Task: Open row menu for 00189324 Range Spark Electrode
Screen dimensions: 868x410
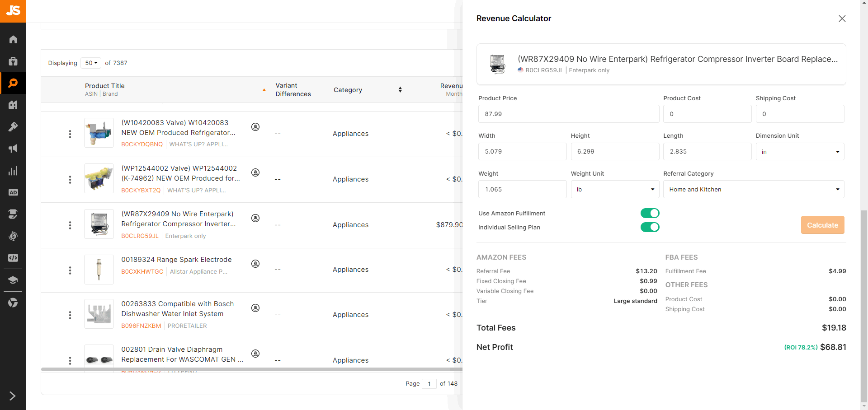Action: [x=70, y=270]
